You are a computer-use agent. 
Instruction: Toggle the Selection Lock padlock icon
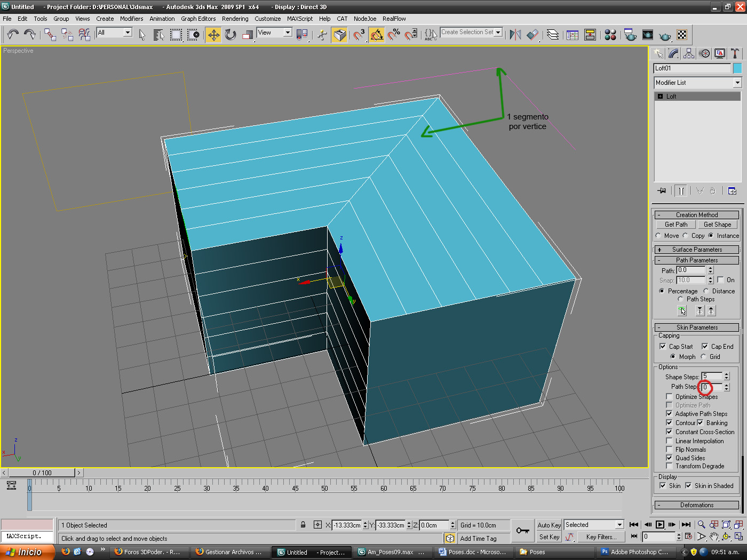point(303,525)
